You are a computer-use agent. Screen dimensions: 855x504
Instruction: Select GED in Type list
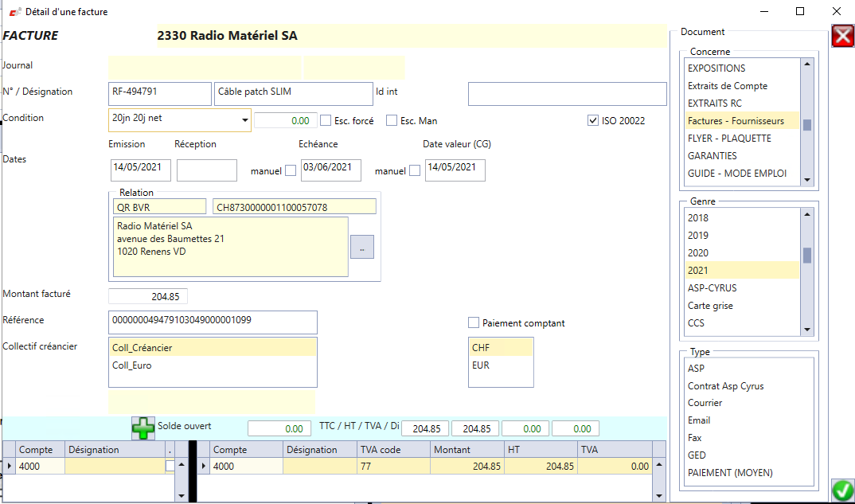[749, 455]
